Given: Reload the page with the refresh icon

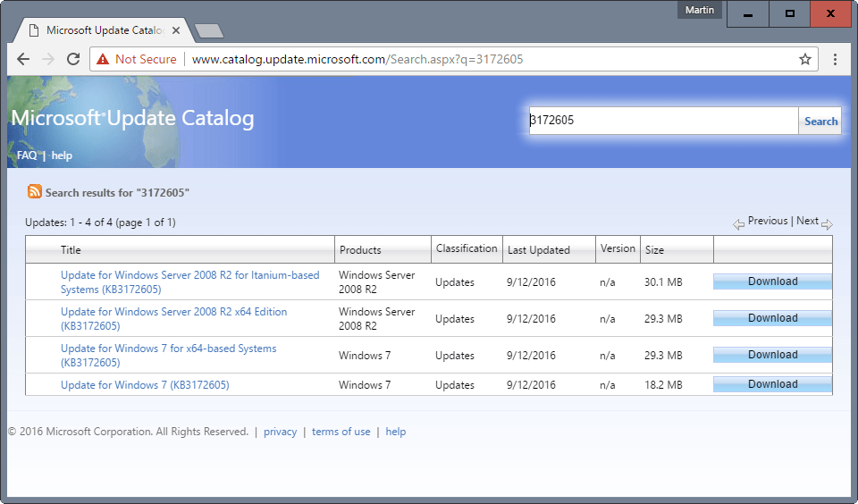Looking at the screenshot, I should tap(73, 59).
